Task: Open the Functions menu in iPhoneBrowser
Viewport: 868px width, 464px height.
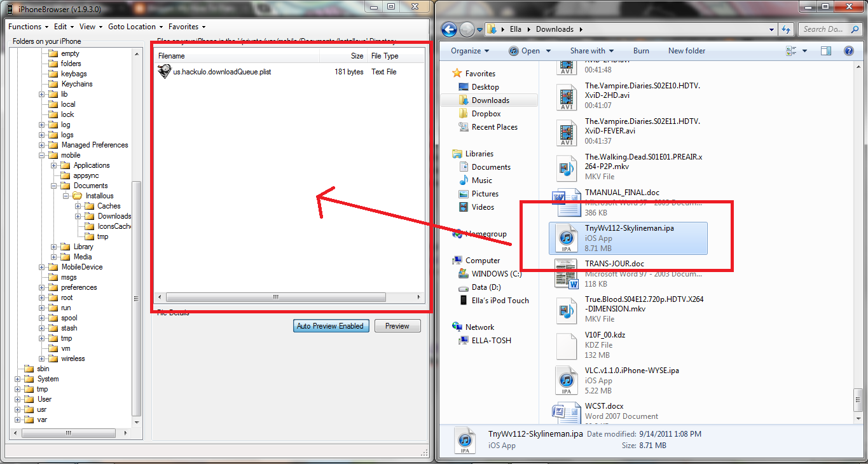Action: pos(28,27)
